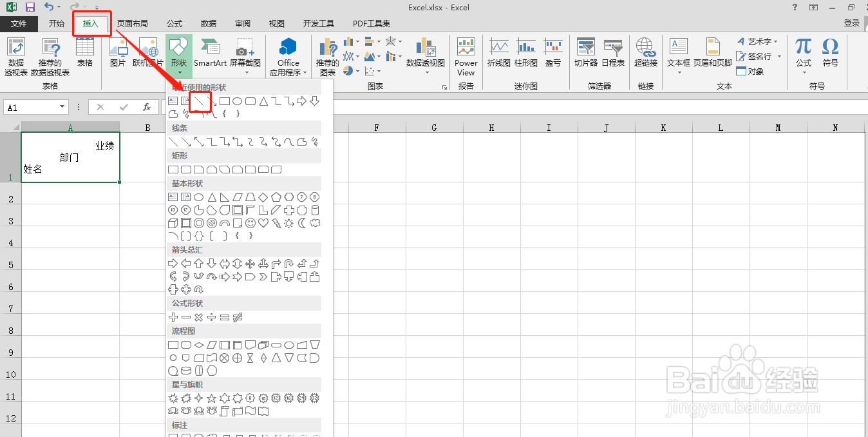Select cell A1 containing 姓名
868x437 pixels.
(70, 157)
